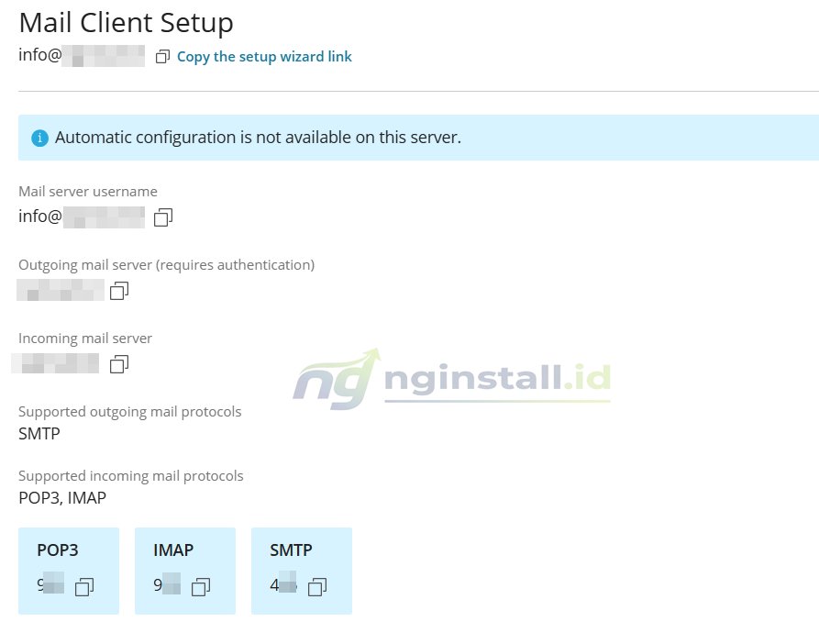
Task: Copy the SMTP port number
Action: tap(316, 587)
